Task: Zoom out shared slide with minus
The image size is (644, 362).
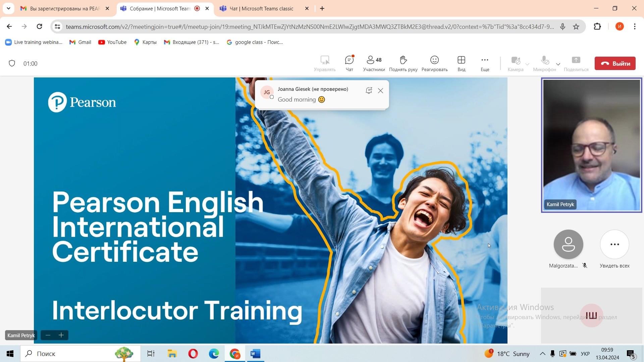Action: click(x=48, y=335)
